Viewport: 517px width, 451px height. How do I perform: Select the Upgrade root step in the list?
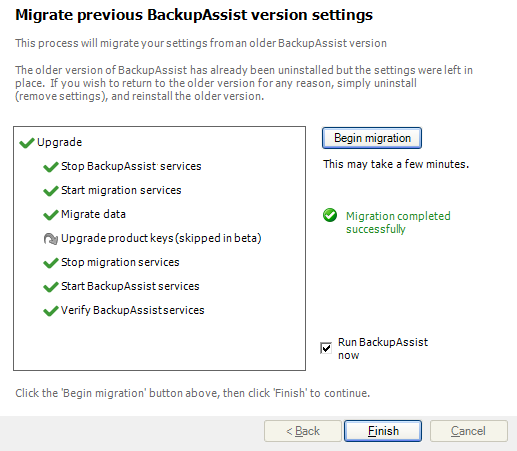pos(59,142)
